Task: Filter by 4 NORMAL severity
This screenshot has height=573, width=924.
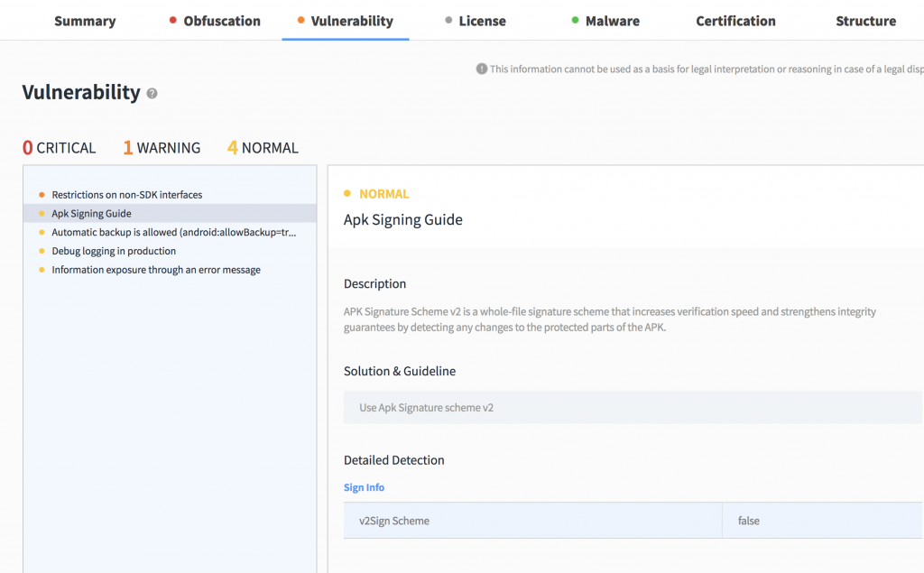Action: click(x=262, y=147)
